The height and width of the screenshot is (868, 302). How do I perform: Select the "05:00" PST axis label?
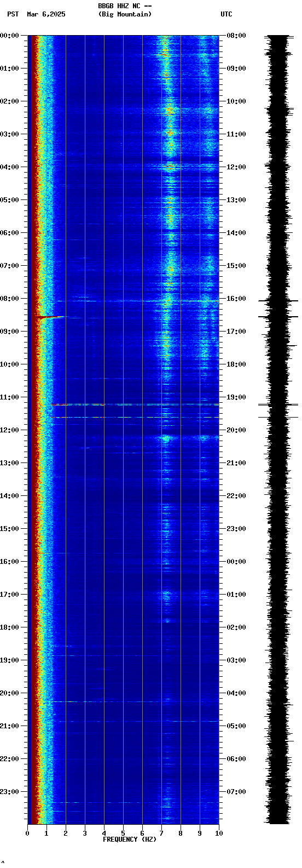(x=9, y=200)
